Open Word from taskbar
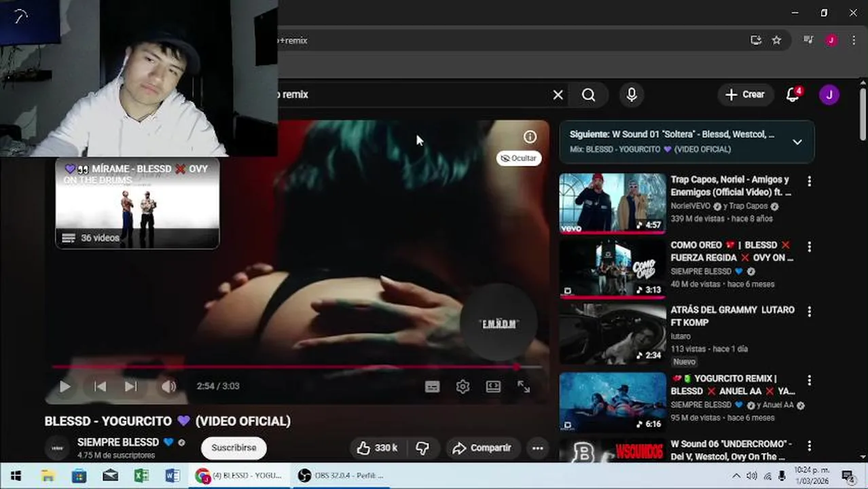 click(x=173, y=476)
